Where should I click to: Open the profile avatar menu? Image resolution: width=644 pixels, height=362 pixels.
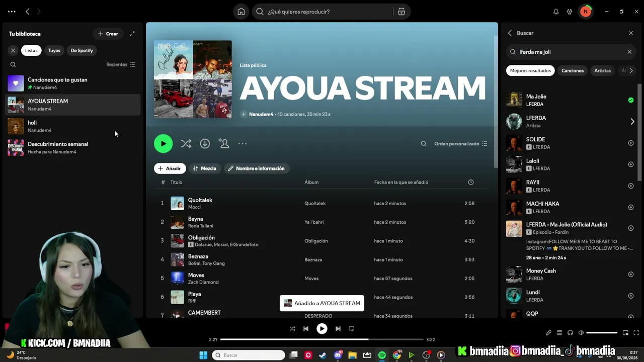[586, 12]
